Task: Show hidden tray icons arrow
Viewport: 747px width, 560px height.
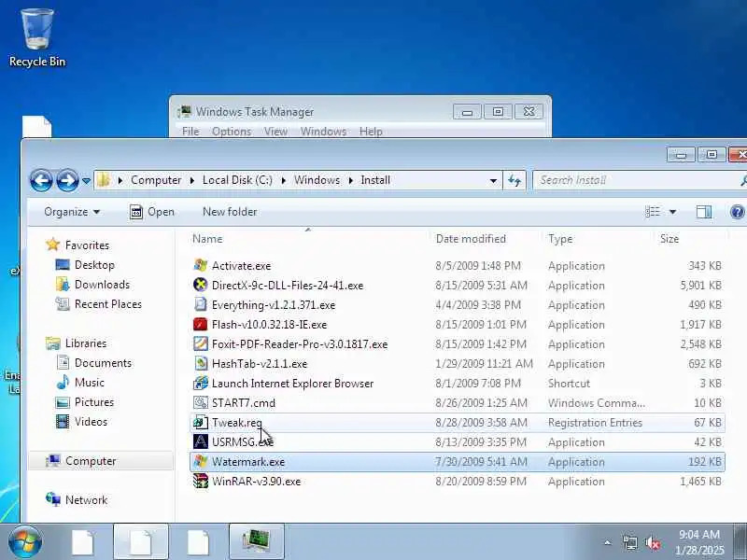Action: 608,542
